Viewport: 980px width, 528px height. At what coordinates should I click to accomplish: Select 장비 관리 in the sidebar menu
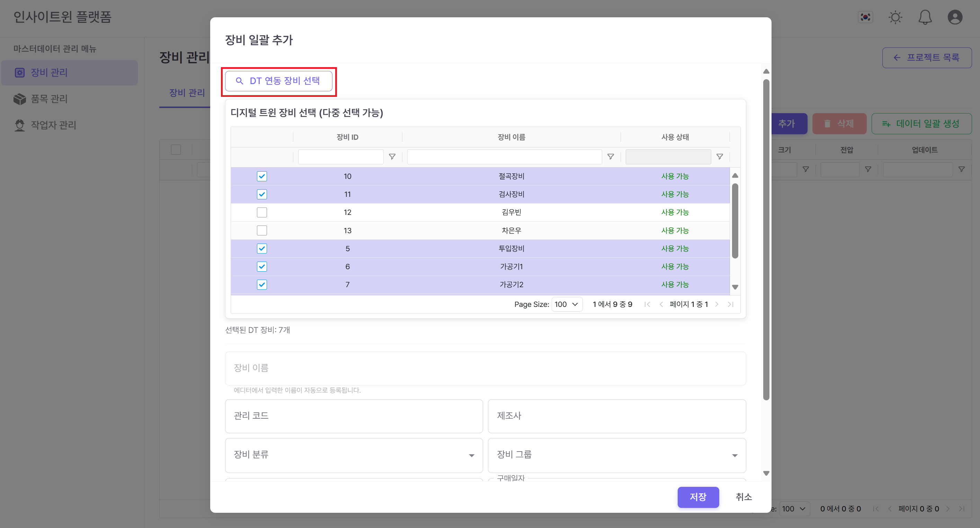coord(49,73)
